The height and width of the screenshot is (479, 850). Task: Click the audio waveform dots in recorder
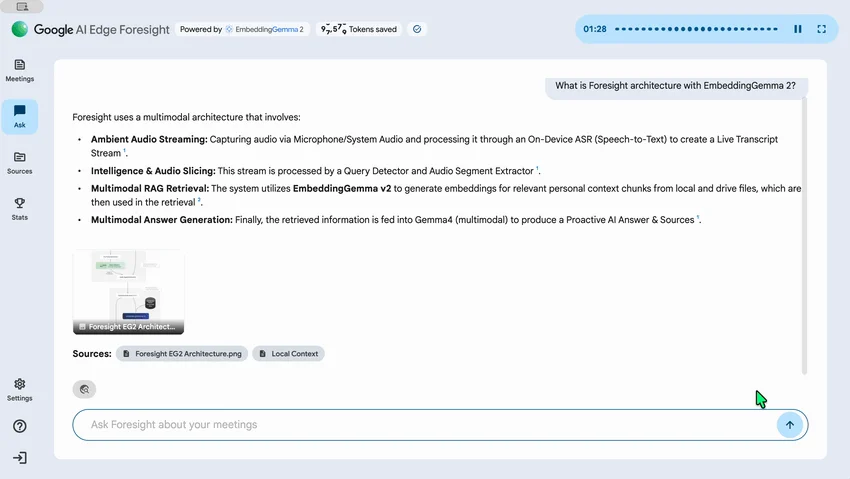pos(696,29)
